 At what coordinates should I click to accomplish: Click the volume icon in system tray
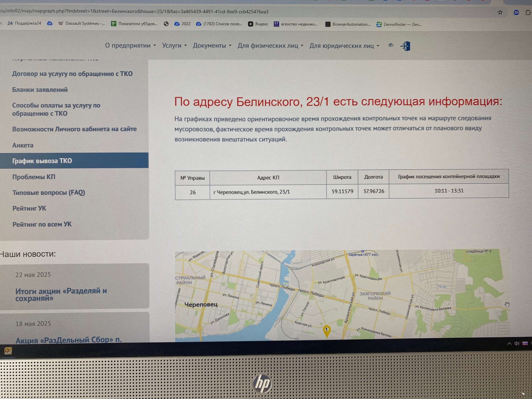click(517, 343)
